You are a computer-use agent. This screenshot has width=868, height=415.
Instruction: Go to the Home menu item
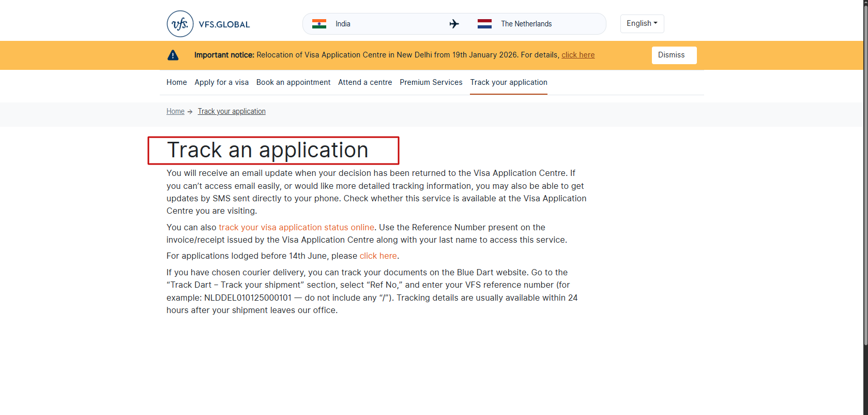[x=177, y=82]
